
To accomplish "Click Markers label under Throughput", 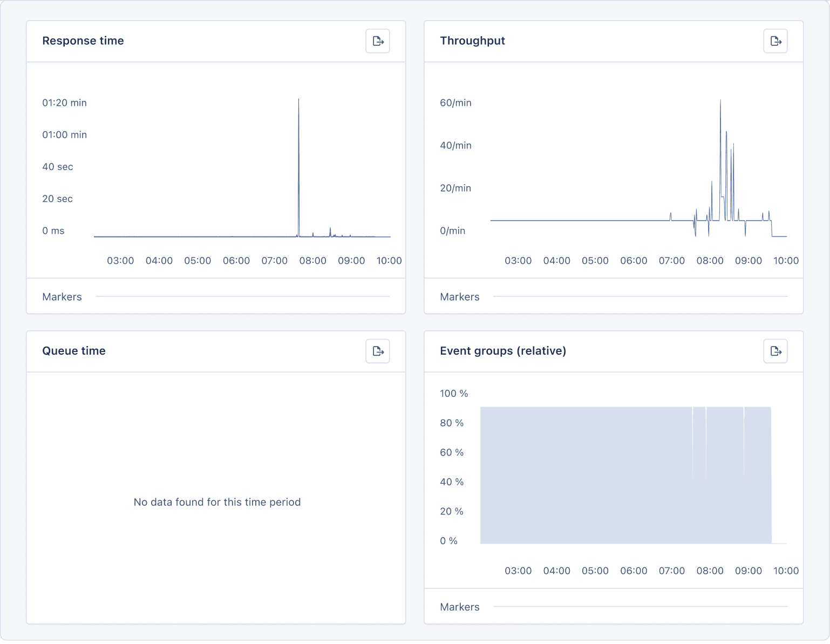I will coord(460,297).
